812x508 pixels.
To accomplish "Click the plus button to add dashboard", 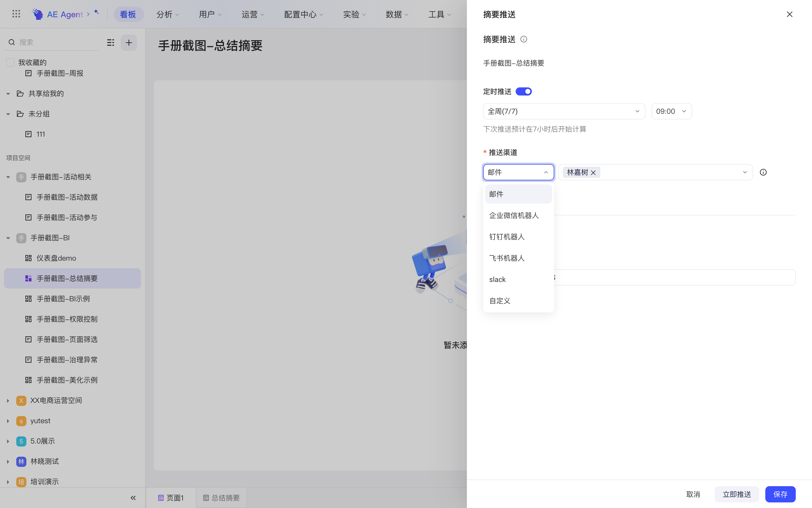I will tap(129, 43).
